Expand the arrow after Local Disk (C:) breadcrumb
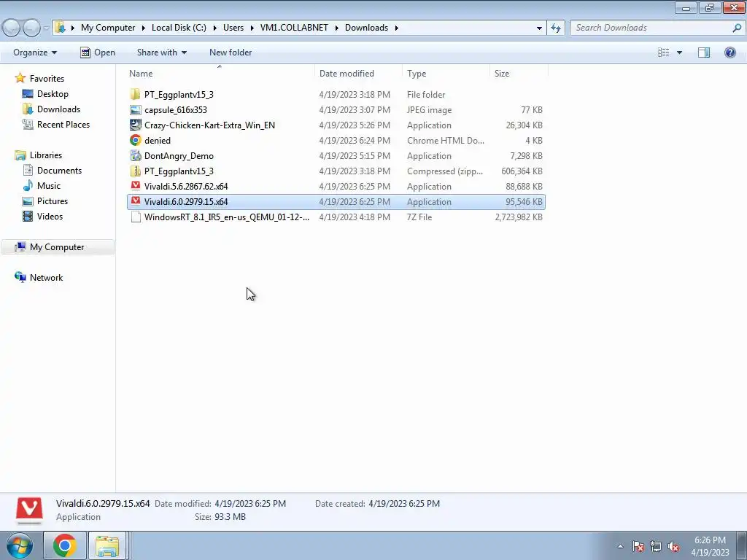Viewport: 747px width, 560px height. (215, 28)
